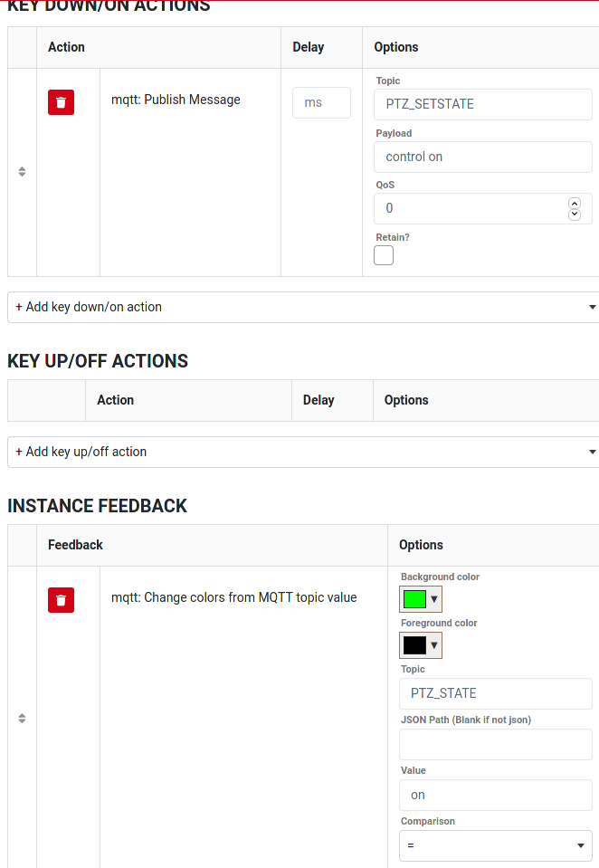Delete the mqtt Publish Message action
The image size is (599, 868).
pyautogui.click(x=61, y=102)
